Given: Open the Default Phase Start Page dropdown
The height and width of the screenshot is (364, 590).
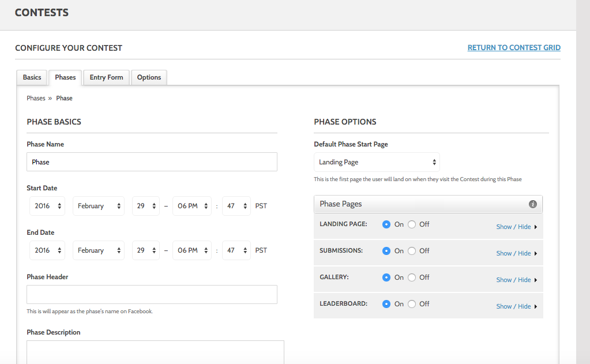Looking at the screenshot, I should (377, 162).
